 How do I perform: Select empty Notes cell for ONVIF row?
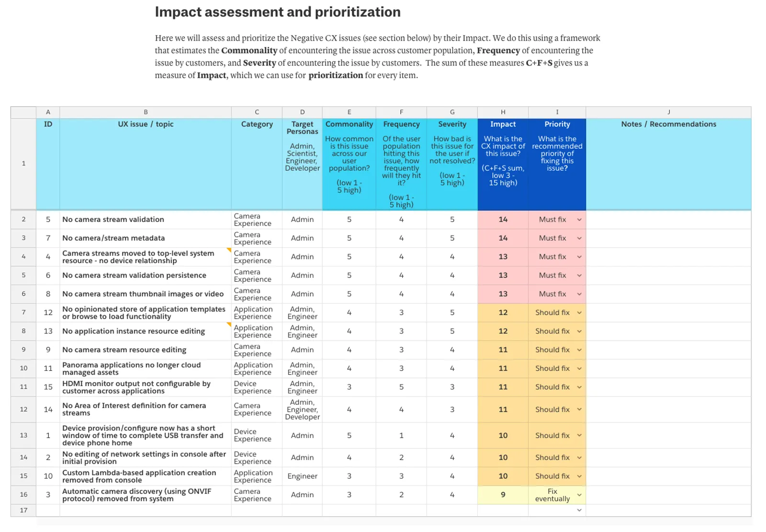pyautogui.click(x=668, y=495)
